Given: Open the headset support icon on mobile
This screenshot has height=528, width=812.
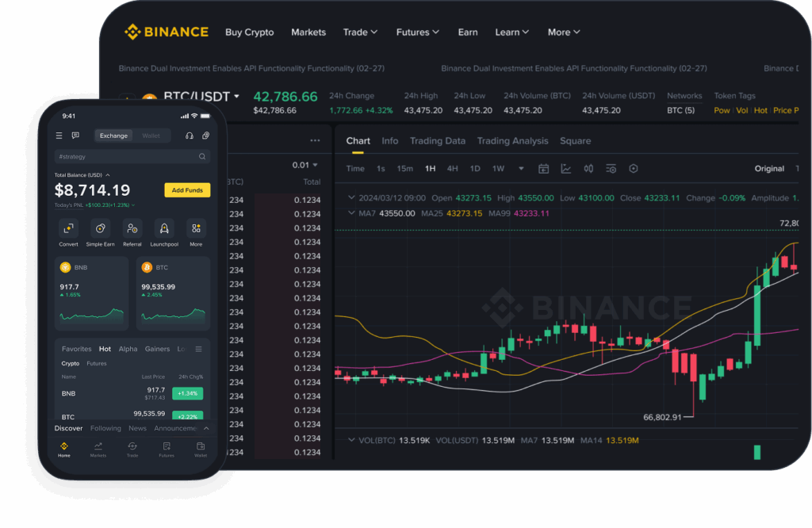Looking at the screenshot, I should [x=189, y=136].
